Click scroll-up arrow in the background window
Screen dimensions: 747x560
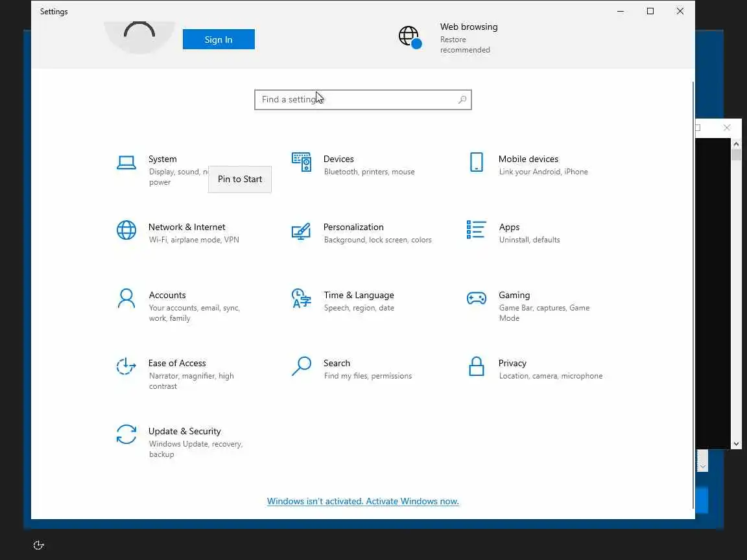click(x=736, y=144)
